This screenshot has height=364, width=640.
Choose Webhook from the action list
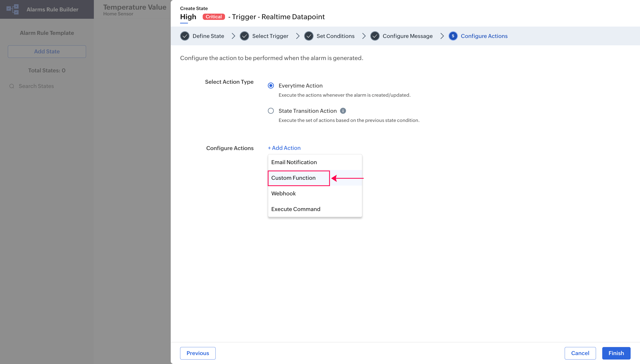(283, 193)
